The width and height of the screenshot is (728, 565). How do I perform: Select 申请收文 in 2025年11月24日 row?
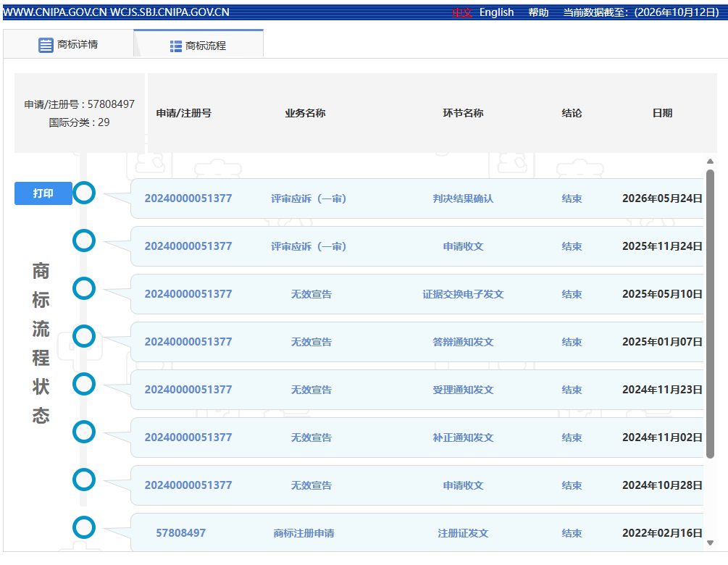[x=463, y=246]
